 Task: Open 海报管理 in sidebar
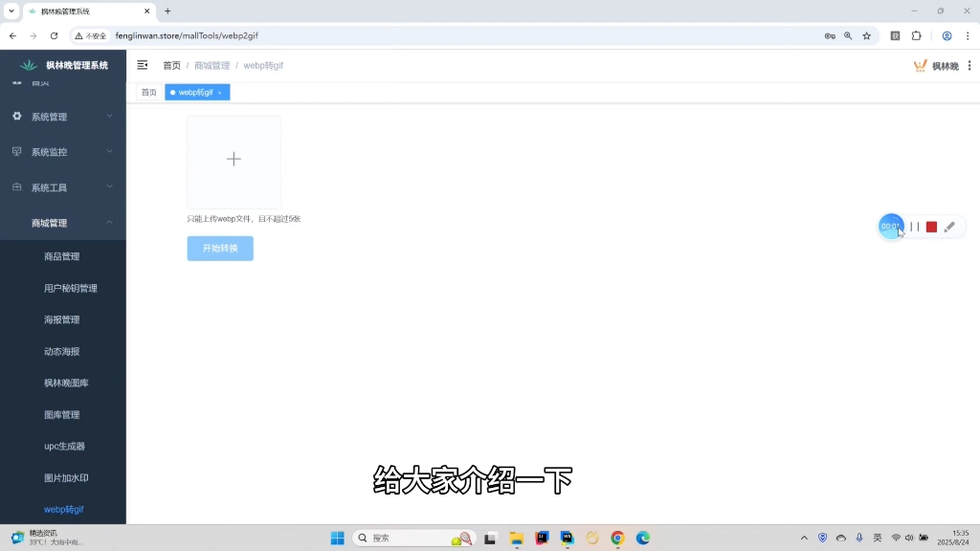(x=62, y=320)
